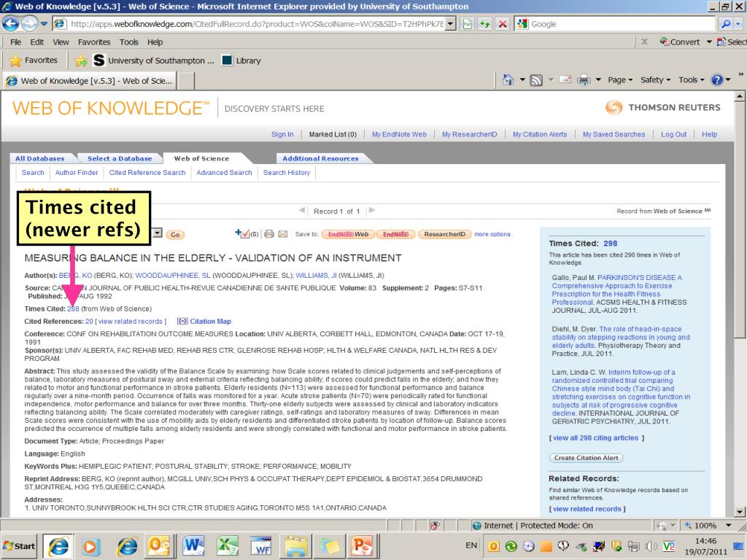Open the Read Mail icon in command bar
The width and height of the screenshot is (747, 560).
(x=565, y=80)
